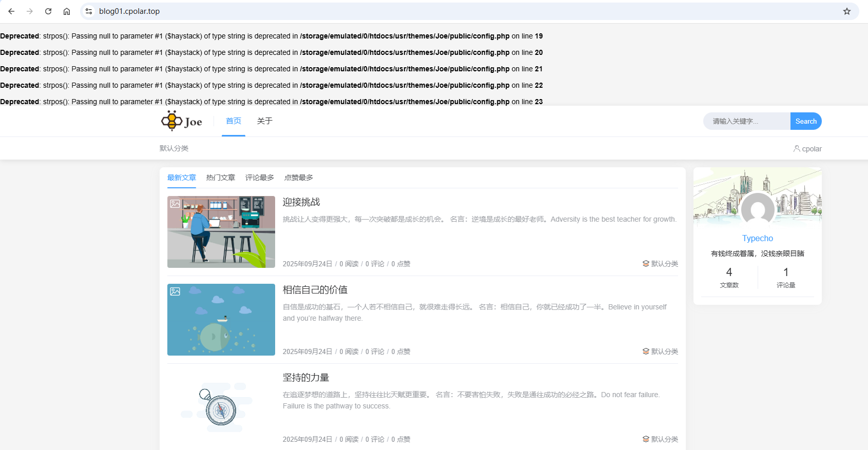Click the browser forward arrow

pos(30,11)
